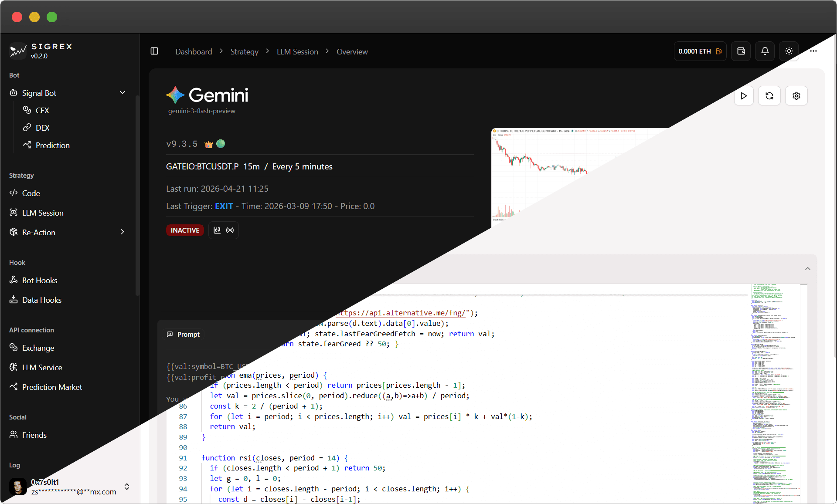Open session settings gear
The width and height of the screenshot is (837, 504).
tap(796, 96)
